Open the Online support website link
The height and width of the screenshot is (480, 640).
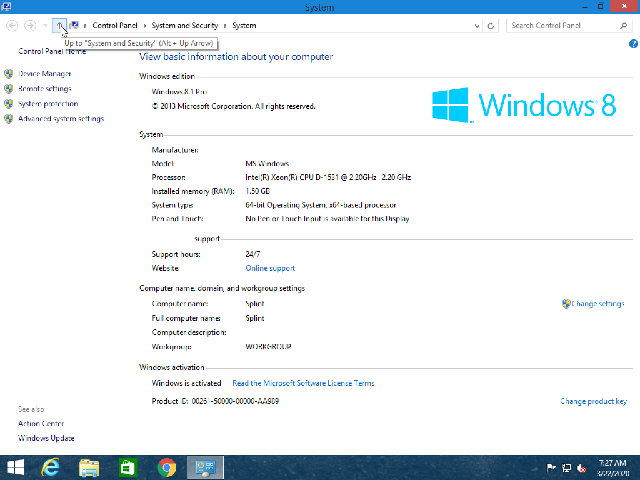point(270,268)
